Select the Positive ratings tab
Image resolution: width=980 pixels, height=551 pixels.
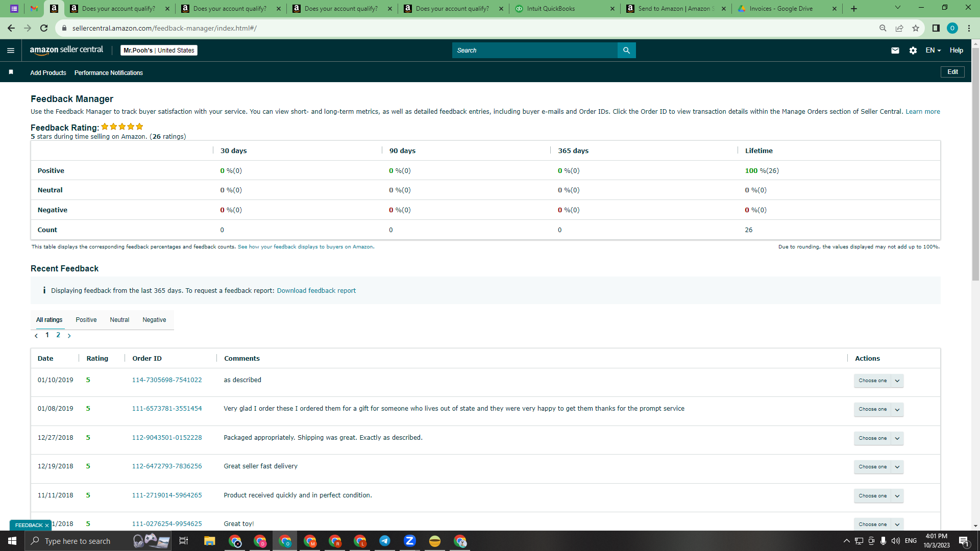click(x=86, y=320)
